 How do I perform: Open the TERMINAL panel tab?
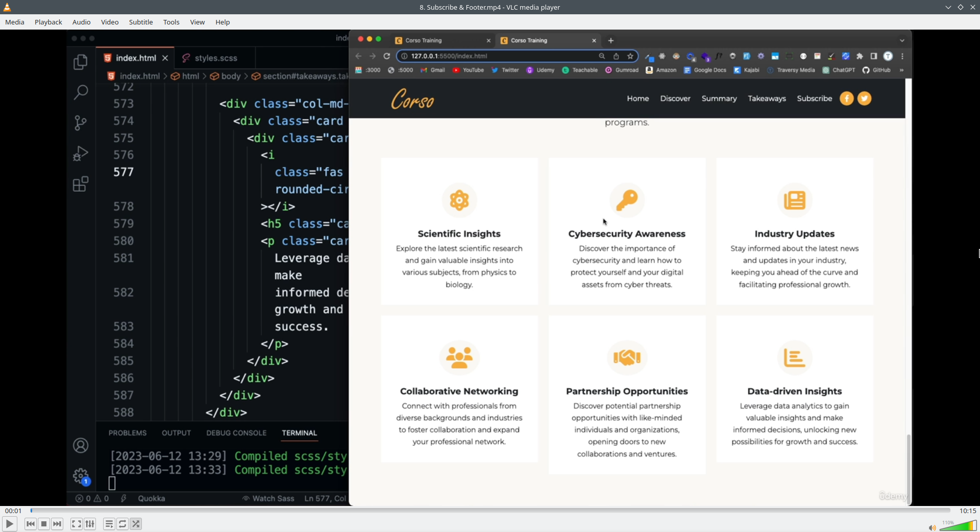pyautogui.click(x=300, y=433)
